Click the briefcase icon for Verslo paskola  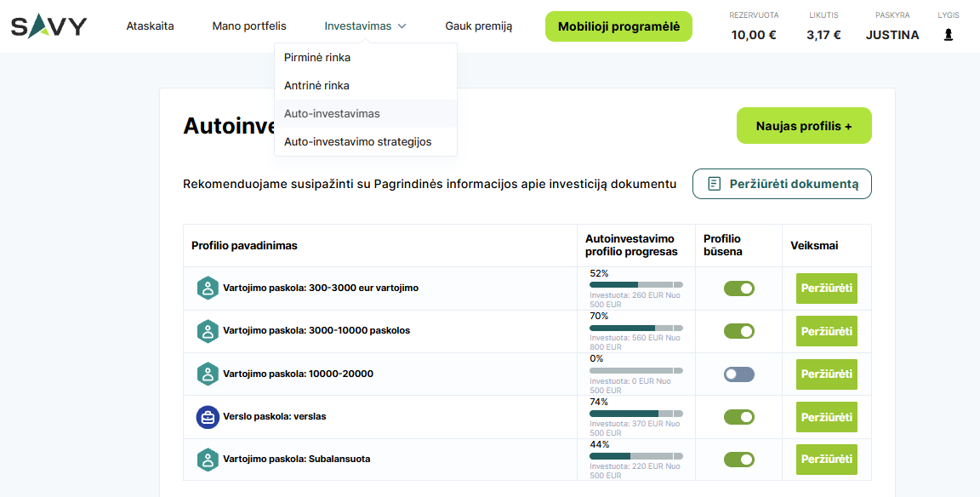point(208,417)
